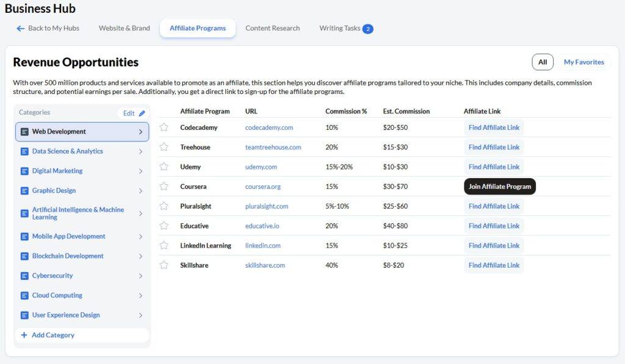
Task: Star the Udemy affiliate program
Action: (x=164, y=167)
